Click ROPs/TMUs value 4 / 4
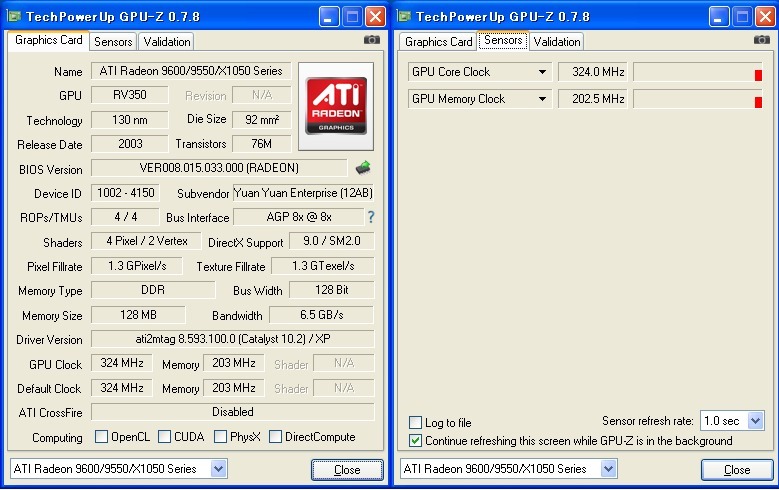779x490 pixels. [x=125, y=217]
